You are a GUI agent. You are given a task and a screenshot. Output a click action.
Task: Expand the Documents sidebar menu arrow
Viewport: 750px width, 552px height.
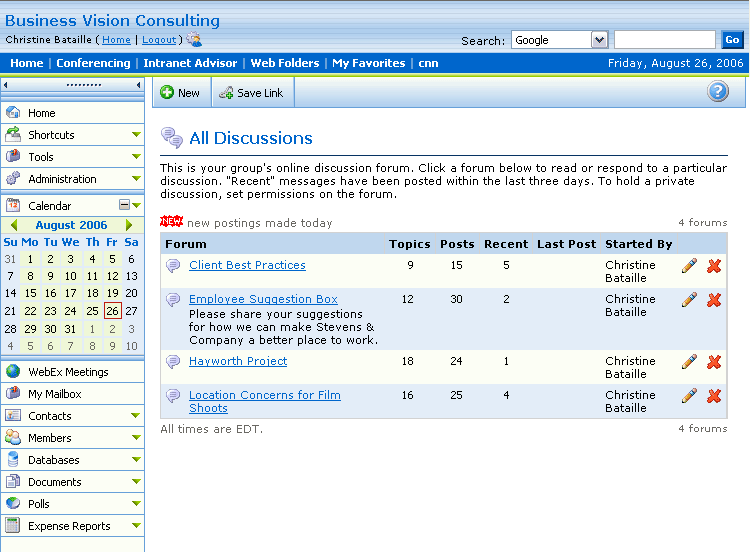tap(136, 482)
